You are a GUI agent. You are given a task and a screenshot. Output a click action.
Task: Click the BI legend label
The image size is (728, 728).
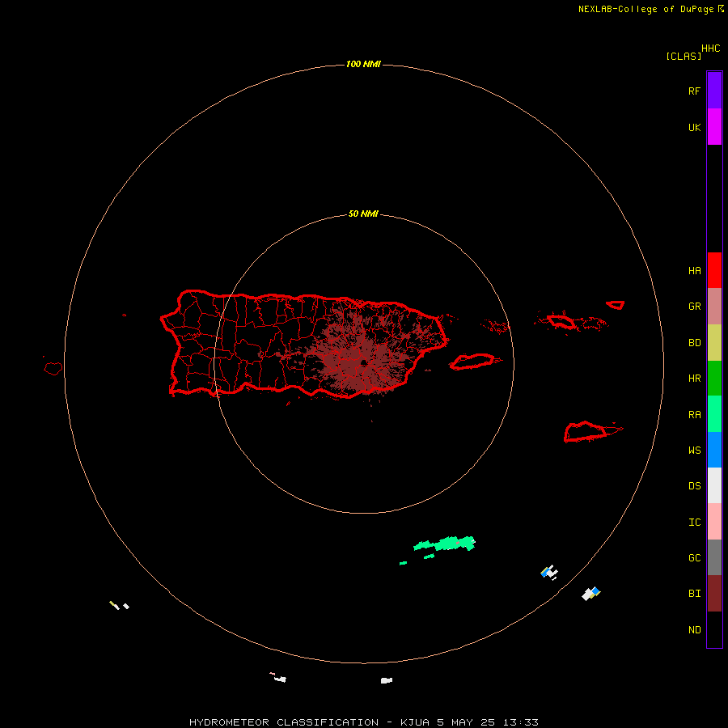(694, 594)
